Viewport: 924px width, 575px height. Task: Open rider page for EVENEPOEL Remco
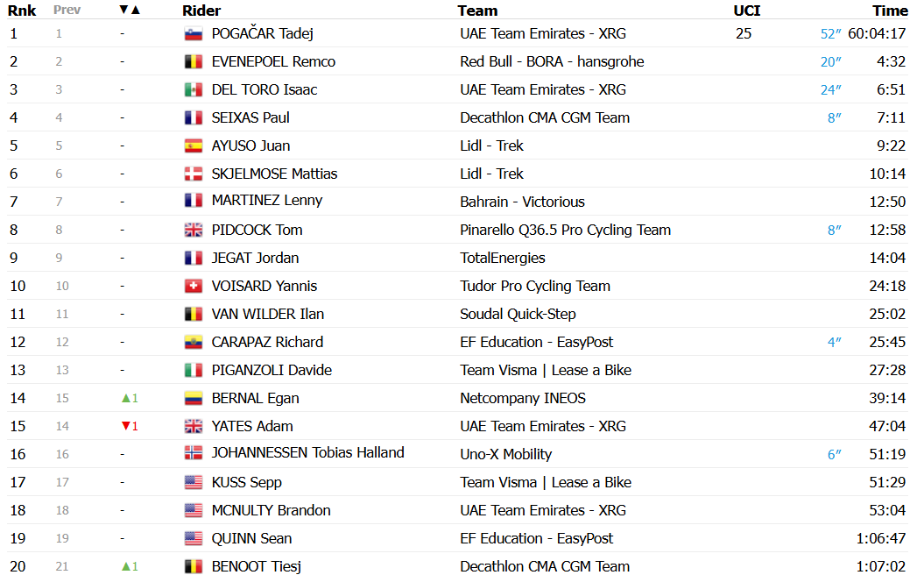point(273,62)
